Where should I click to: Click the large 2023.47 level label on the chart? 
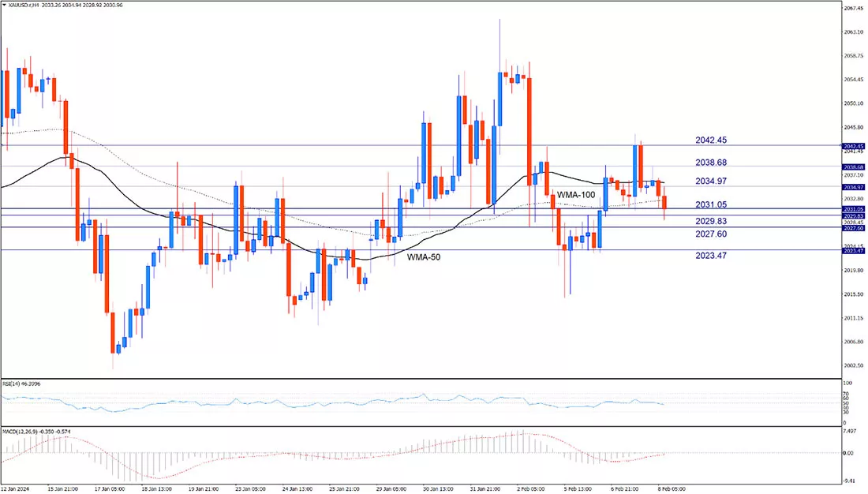tap(711, 256)
